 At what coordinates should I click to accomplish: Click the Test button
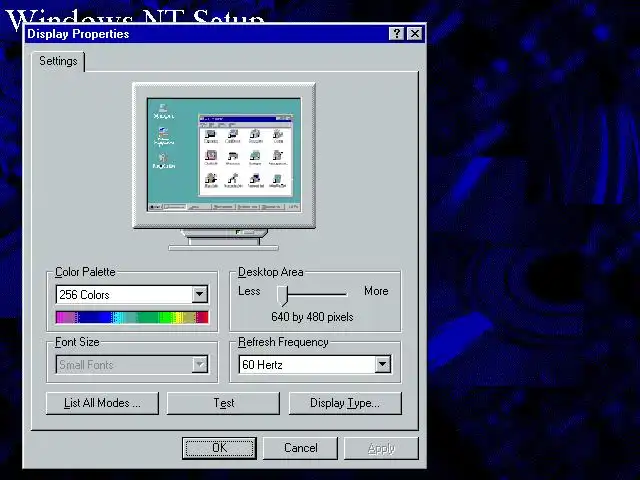(x=223, y=403)
